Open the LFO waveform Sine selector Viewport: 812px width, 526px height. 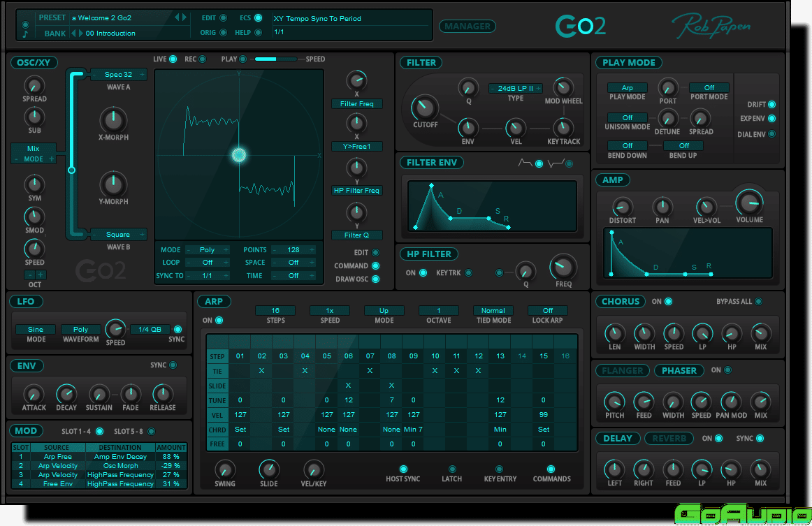(36, 329)
